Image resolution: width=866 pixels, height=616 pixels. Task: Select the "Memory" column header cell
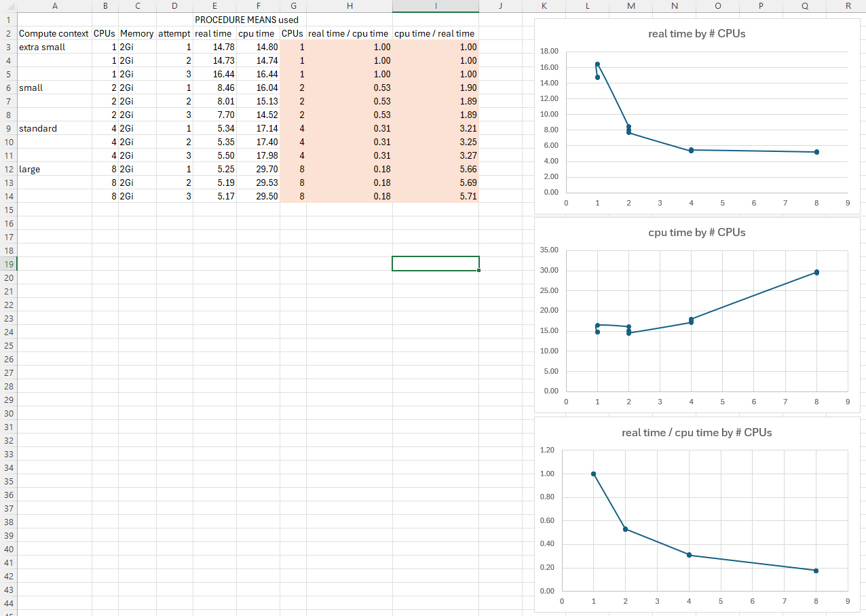point(137,33)
